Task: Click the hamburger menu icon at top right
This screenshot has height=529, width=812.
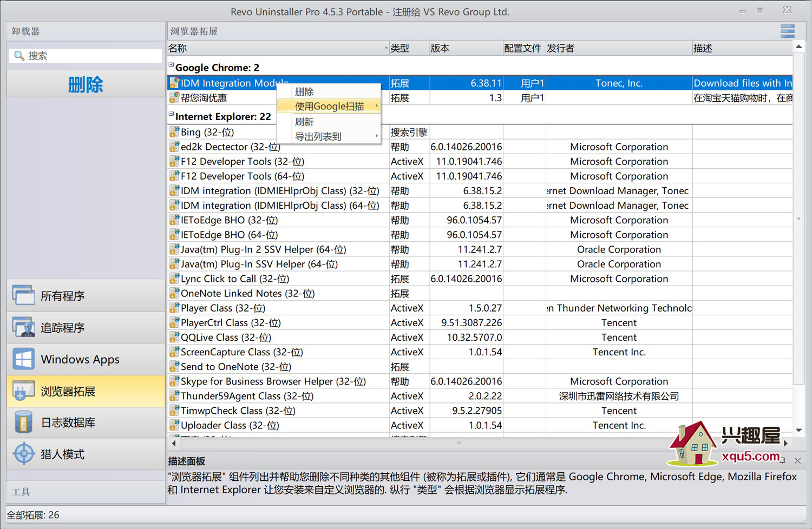Action: 788,31
